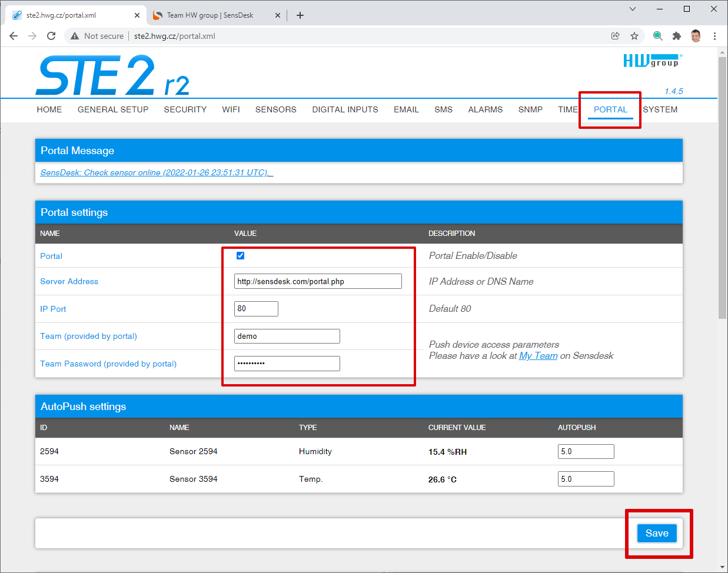The width and height of the screenshot is (728, 573).
Task: Click the STE2 r2 logo
Action: click(x=112, y=75)
